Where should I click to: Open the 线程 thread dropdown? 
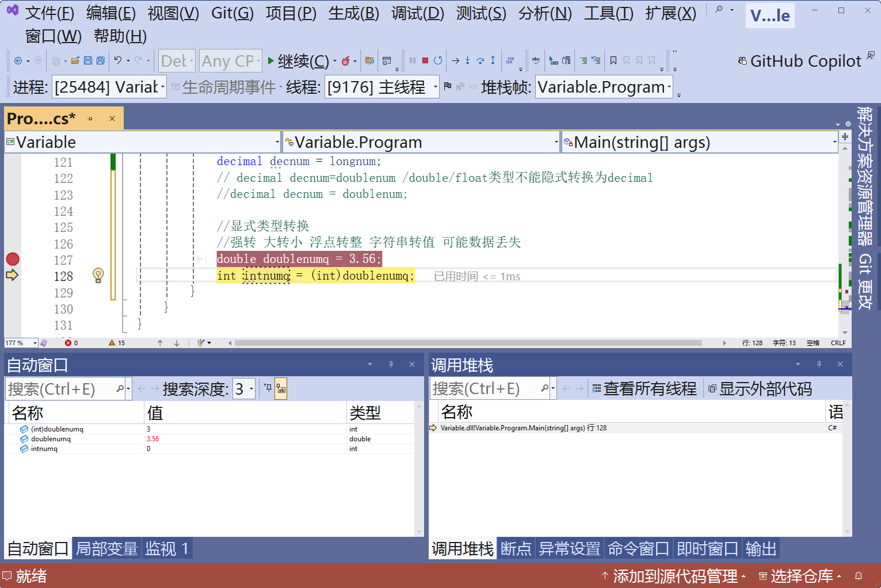pos(382,87)
